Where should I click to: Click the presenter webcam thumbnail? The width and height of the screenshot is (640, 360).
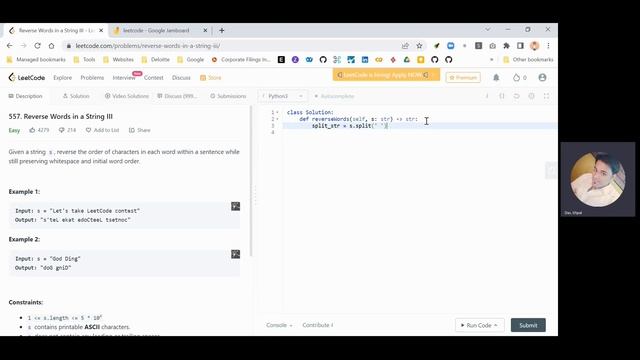pos(598,179)
